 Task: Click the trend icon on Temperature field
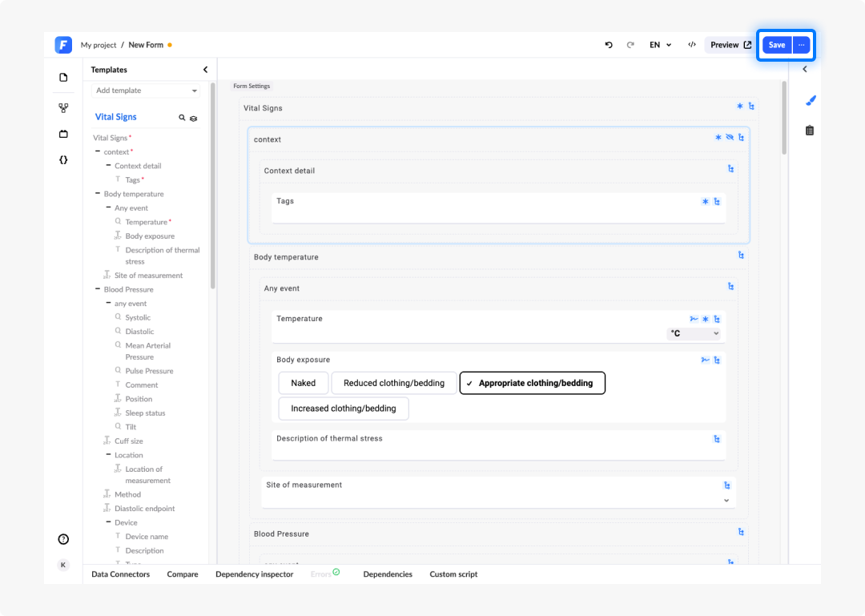coord(694,319)
